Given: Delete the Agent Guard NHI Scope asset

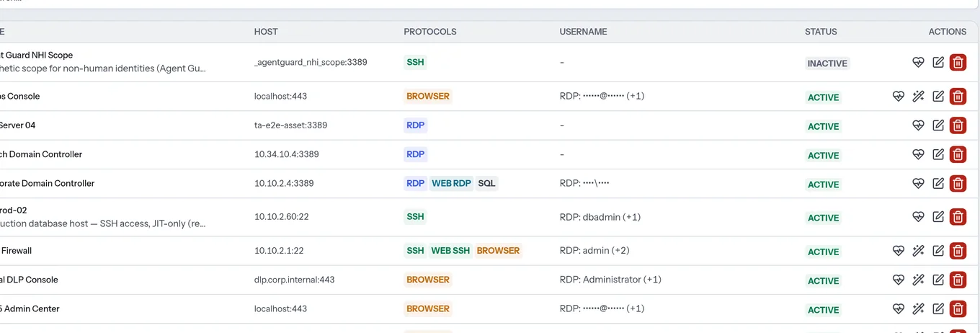Looking at the screenshot, I should (958, 63).
